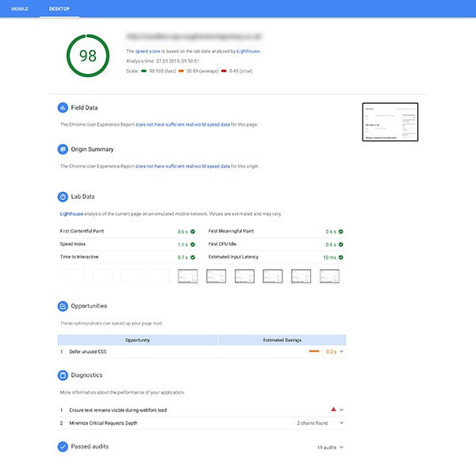Open the speed score link
Screen dimensions: 476x465
tap(148, 52)
